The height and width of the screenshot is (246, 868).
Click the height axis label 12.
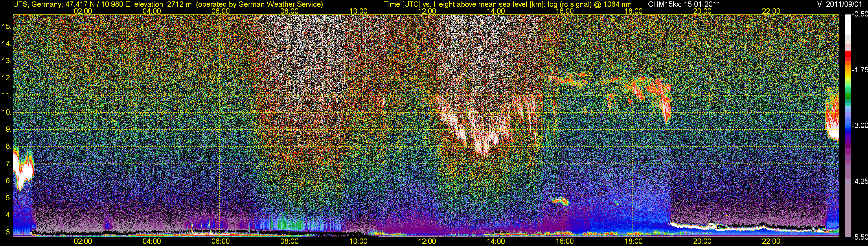click(6, 78)
